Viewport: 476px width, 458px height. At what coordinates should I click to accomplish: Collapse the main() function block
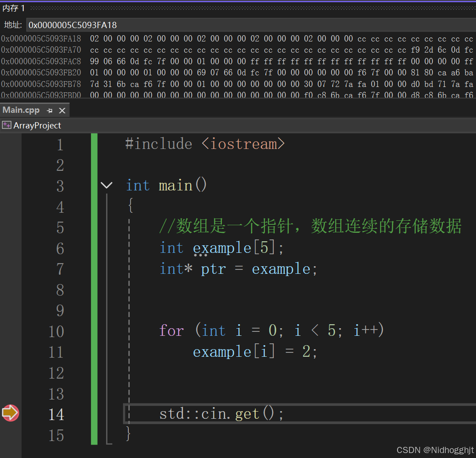[106, 185]
